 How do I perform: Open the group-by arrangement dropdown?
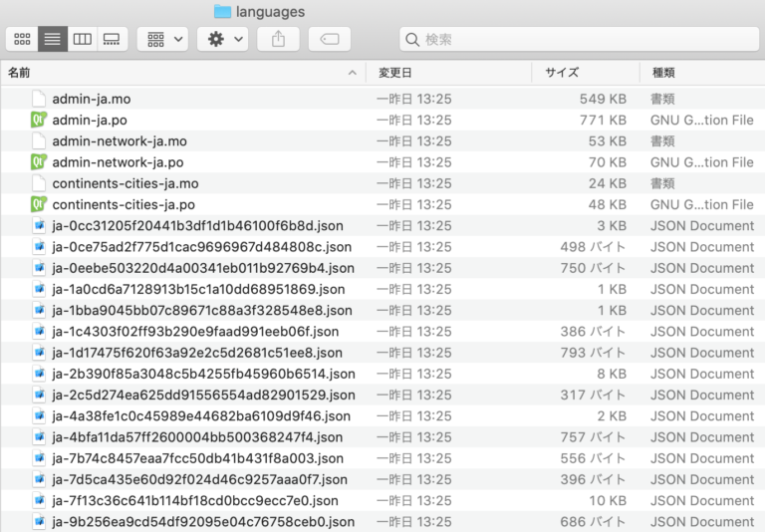163,39
